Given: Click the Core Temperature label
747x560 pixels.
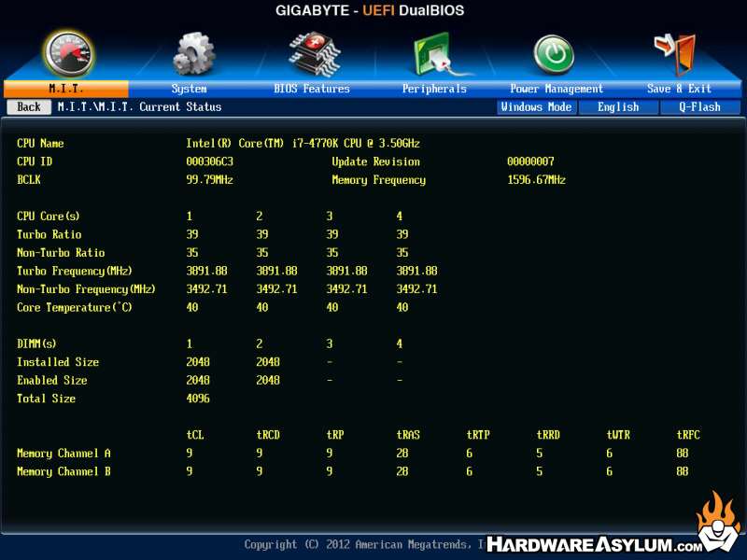Looking at the screenshot, I should (x=75, y=308).
